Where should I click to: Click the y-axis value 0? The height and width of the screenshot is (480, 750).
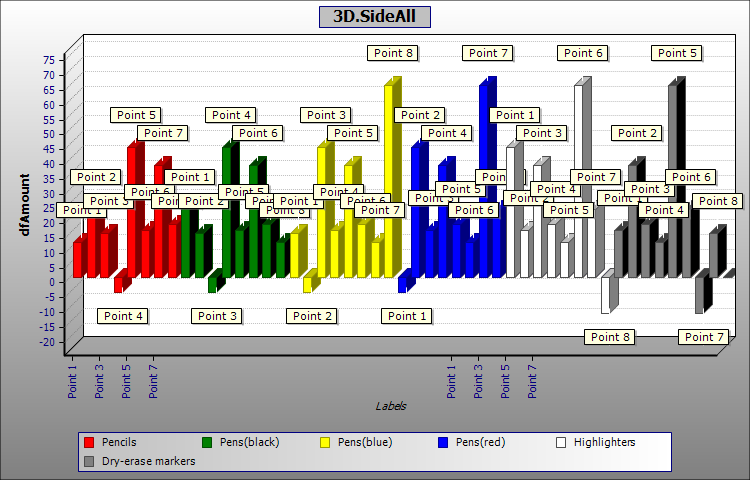pos(53,282)
